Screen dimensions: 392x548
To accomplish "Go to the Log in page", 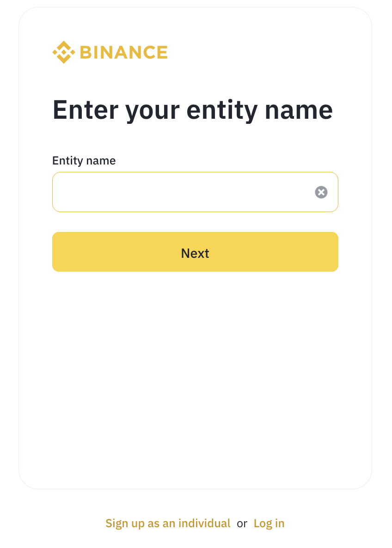I will pyautogui.click(x=269, y=523).
